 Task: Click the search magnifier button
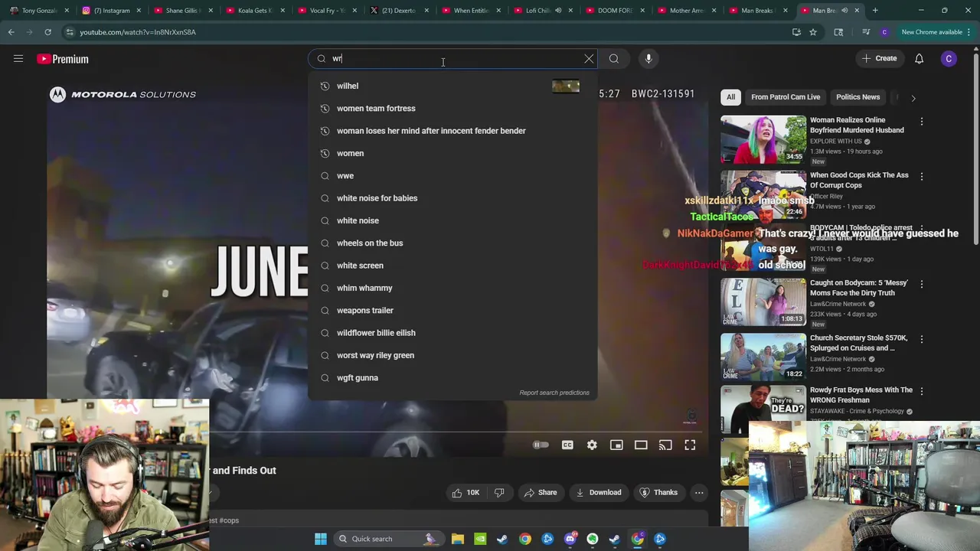click(x=614, y=59)
